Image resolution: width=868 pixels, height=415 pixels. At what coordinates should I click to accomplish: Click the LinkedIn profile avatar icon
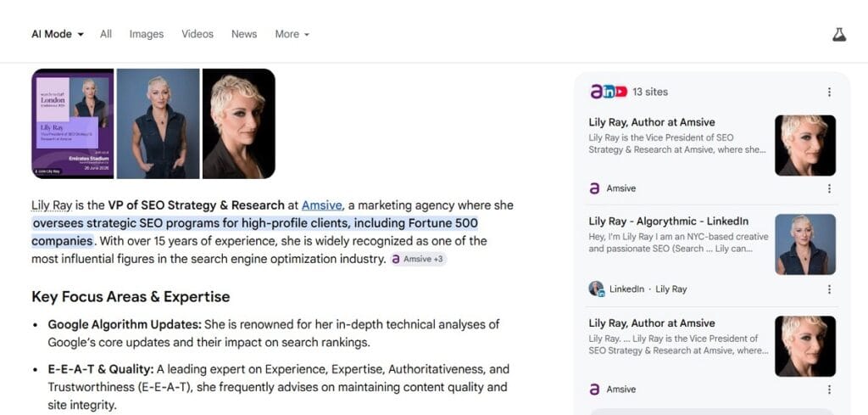596,289
